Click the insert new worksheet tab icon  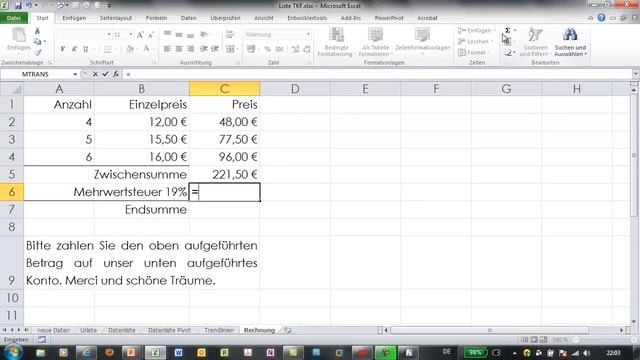(287, 330)
